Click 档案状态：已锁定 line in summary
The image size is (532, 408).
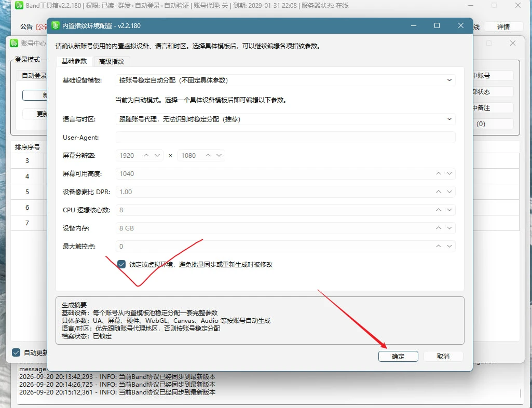pos(87,336)
